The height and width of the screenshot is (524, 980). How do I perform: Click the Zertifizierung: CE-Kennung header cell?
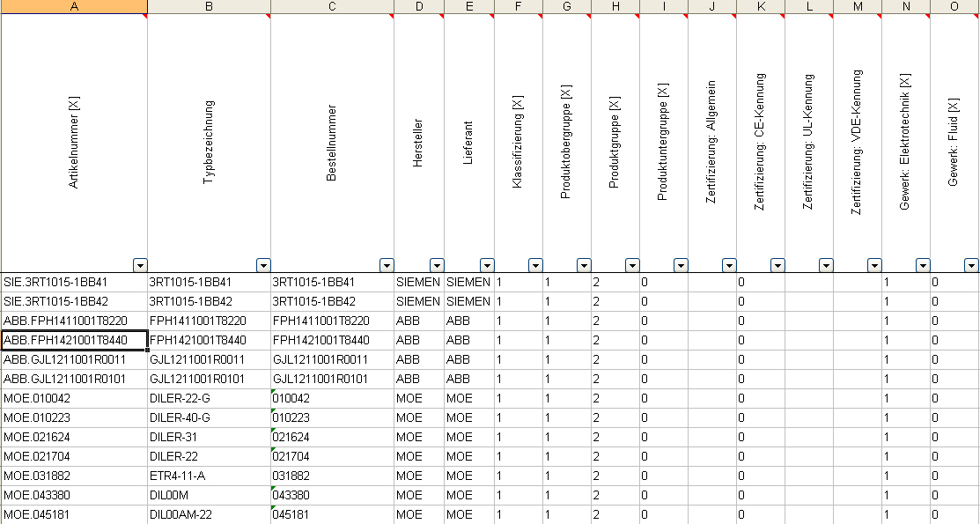click(761, 143)
